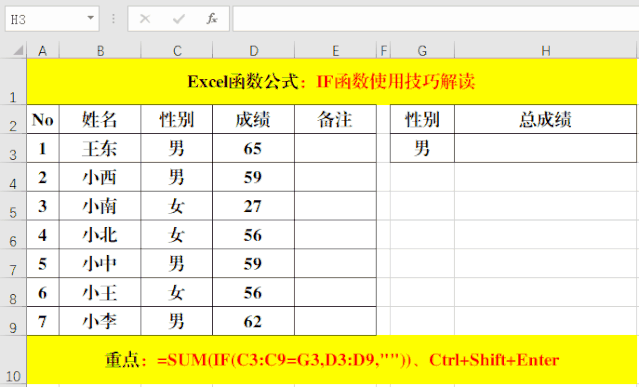Select row 7 header

(x=13, y=264)
